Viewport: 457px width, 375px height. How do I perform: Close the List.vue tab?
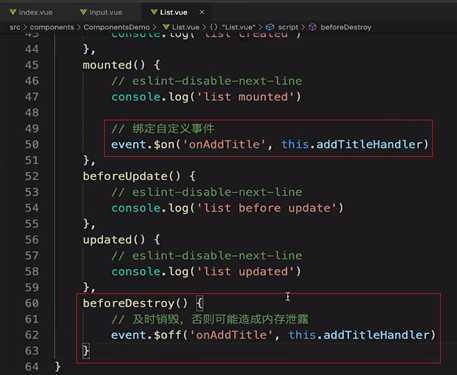tap(202, 12)
